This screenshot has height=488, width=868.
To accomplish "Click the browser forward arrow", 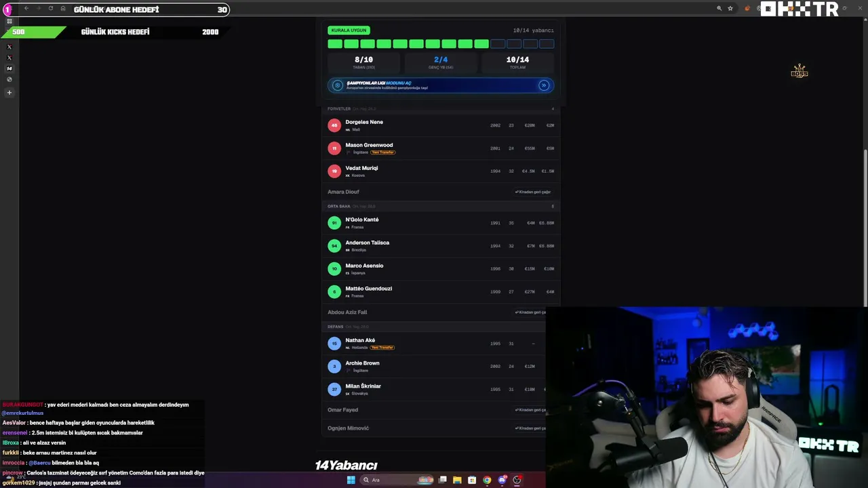I will pos(38,8).
